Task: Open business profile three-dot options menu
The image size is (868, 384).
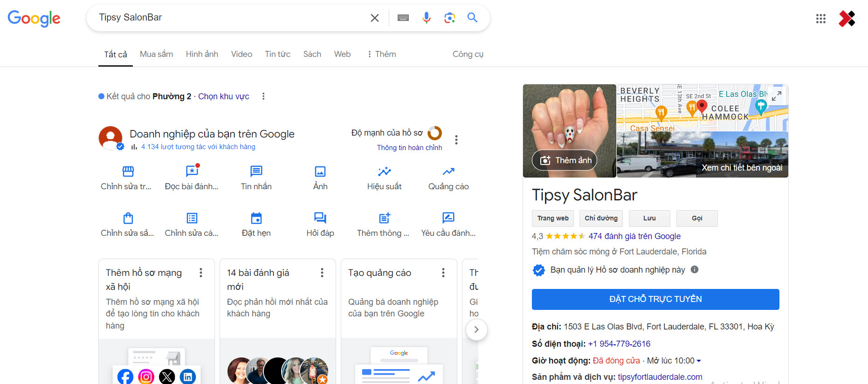Action: pos(456,140)
